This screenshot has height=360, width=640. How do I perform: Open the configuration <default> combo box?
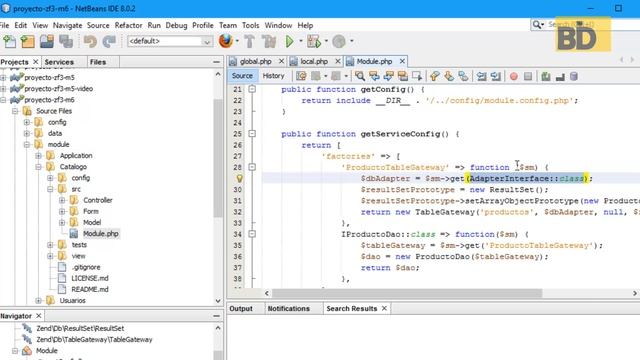point(170,41)
